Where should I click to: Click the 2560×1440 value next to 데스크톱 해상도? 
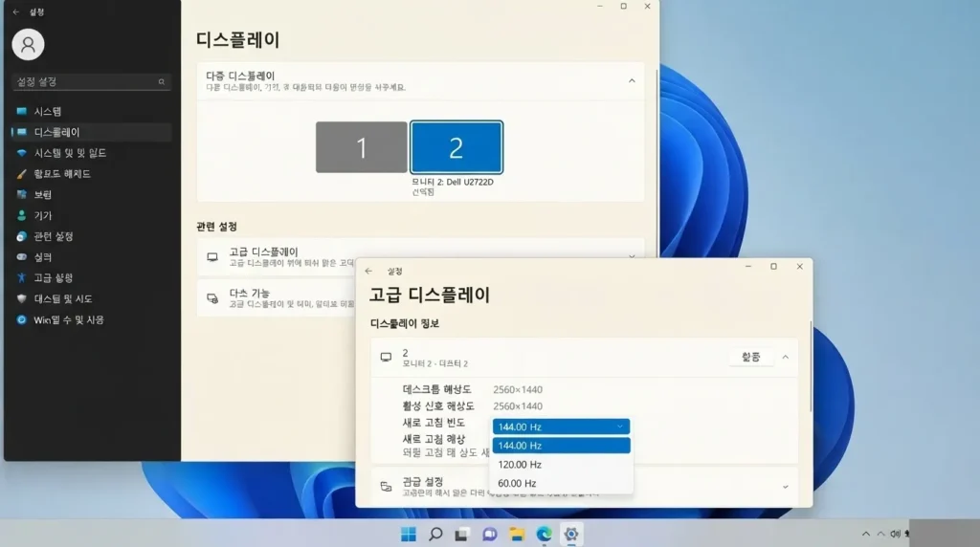[x=518, y=389]
